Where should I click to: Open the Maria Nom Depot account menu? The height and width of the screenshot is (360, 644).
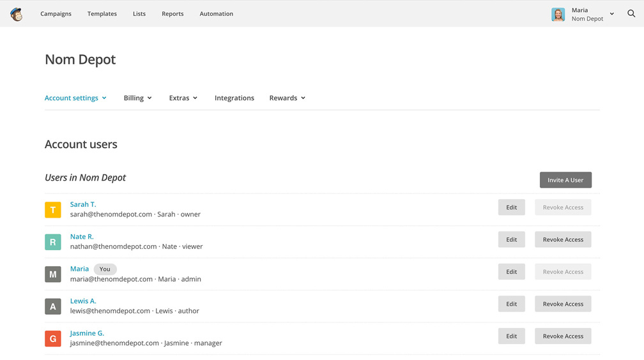592,14
